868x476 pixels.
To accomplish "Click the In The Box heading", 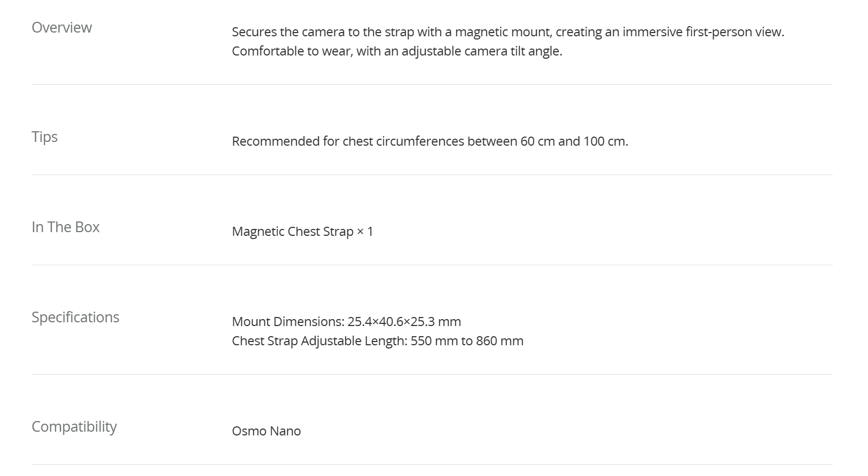I will click(65, 227).
